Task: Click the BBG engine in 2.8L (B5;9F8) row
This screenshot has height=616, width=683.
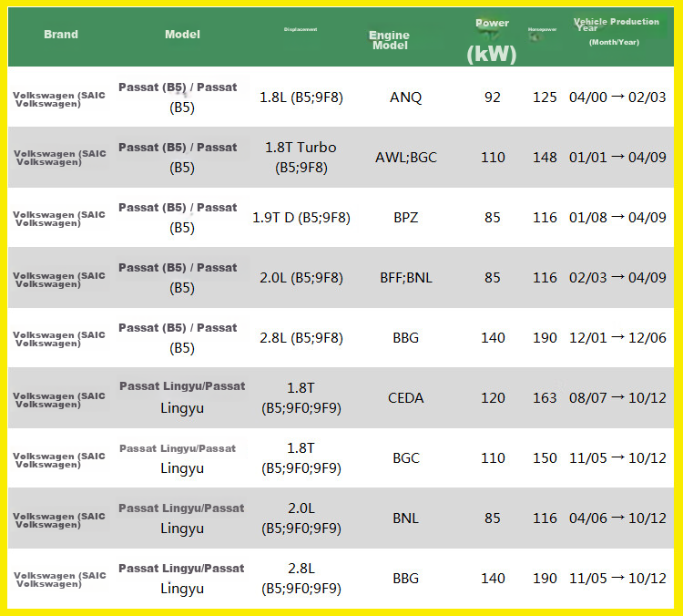Action: 405,337
